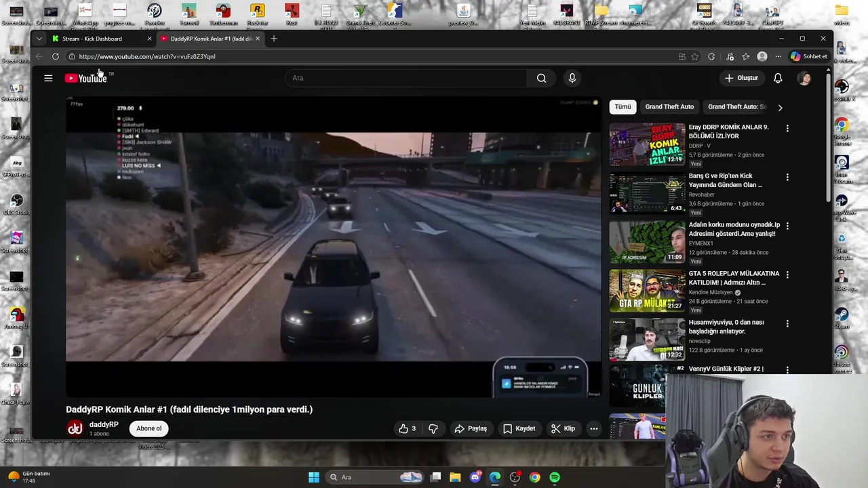Open Edge profile icon in toolbar
The image size is (868, 488).
(x=762, y=56)
